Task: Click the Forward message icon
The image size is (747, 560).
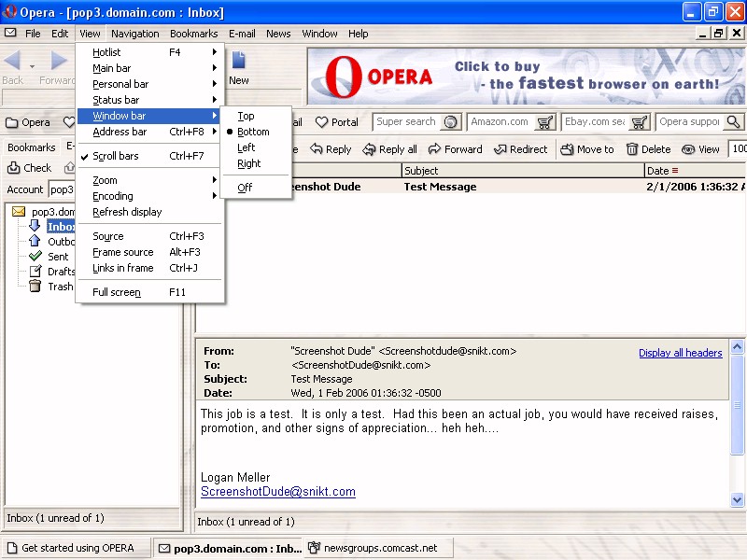Action: 434,149
